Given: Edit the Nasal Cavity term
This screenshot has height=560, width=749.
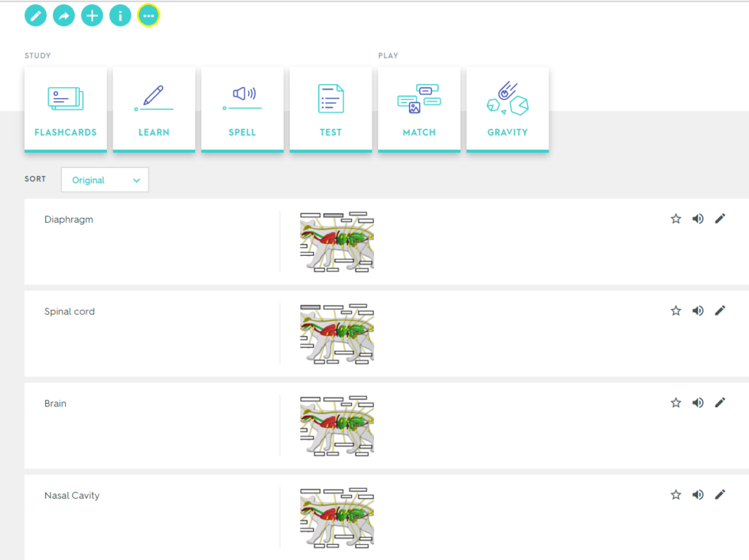Looking at the screenshot, I should coord(720,495).
